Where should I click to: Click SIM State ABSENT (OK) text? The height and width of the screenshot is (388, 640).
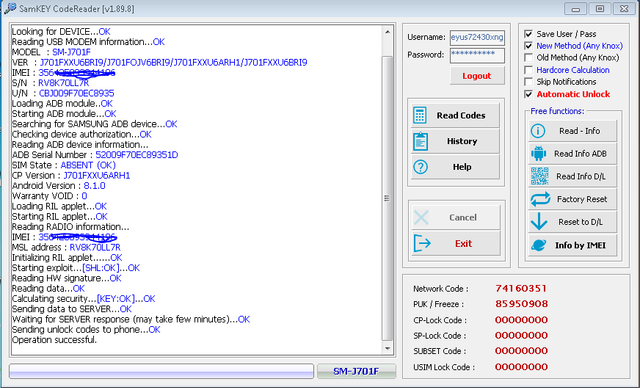[88, 165]
